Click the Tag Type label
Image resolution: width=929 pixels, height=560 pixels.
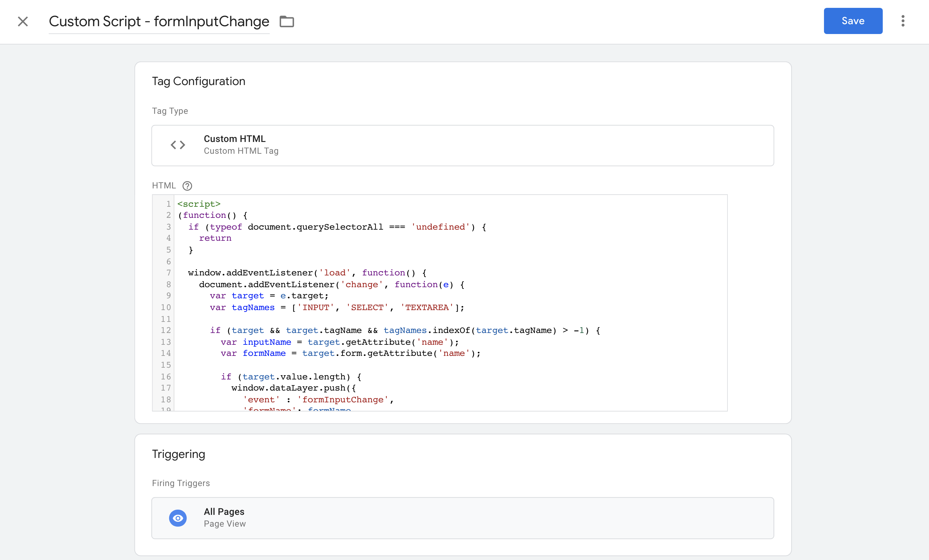[x=170, y=111]
